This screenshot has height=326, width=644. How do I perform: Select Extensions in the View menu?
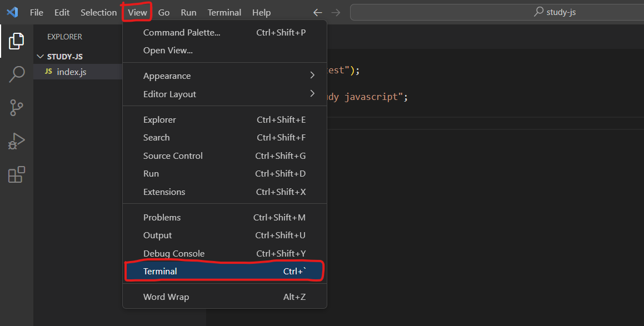[224, 192]
